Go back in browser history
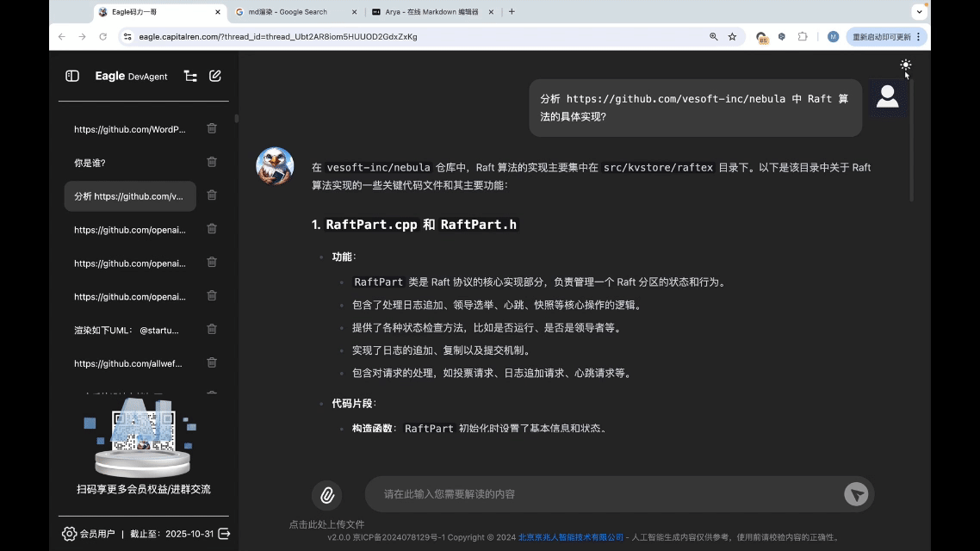The image size is (980, 551). point(61,37)
